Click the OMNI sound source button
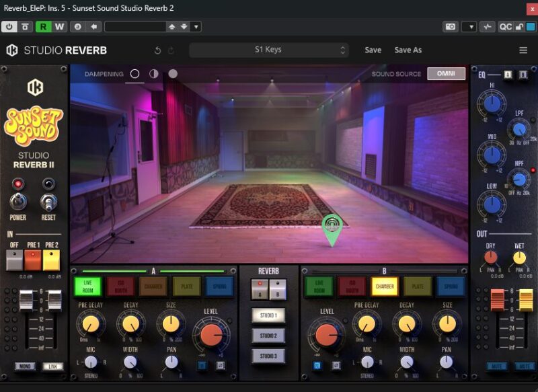The height and width of the screenshot is (392, 538). (446, 73)
